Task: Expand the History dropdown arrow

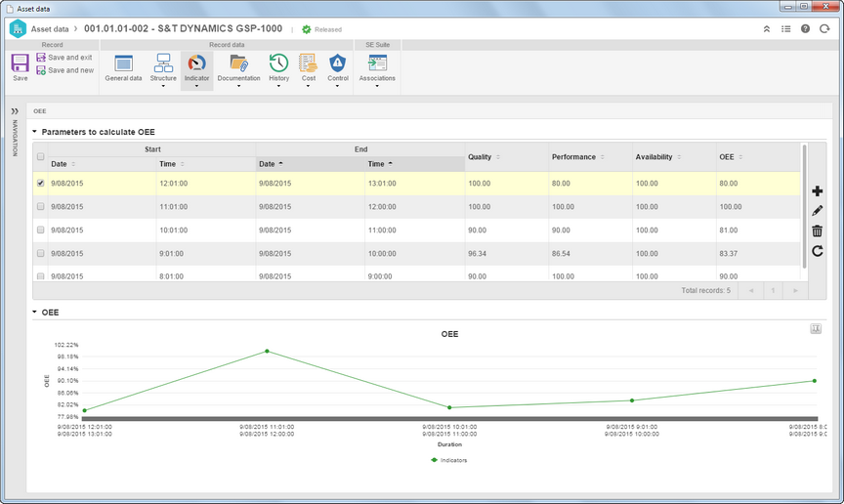Action: (x=278, y=86)
